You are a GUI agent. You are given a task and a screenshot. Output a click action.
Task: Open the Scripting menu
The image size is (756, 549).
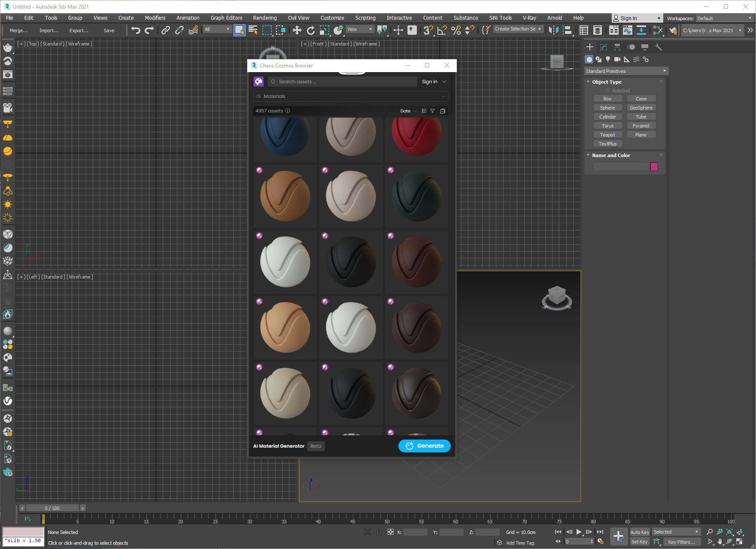click(365, 18)
